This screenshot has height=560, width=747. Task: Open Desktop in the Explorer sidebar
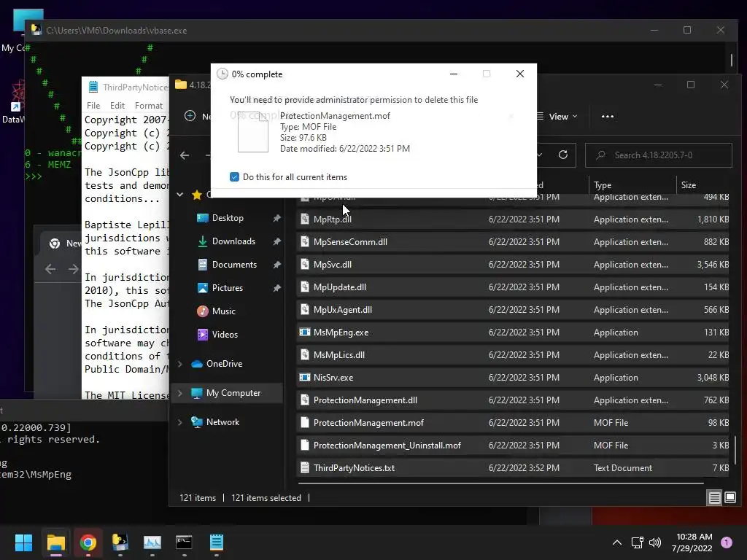228,218
